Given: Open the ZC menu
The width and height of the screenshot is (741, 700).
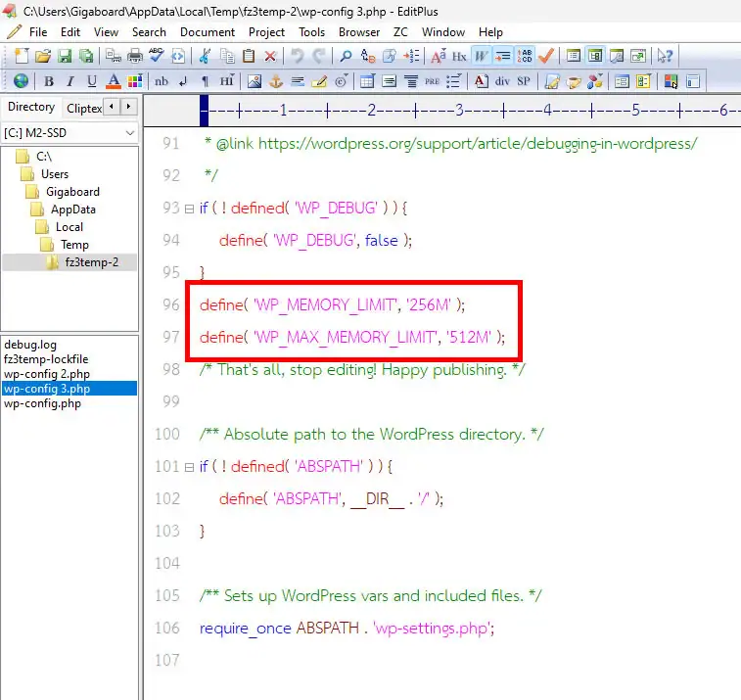Looking at the screenshot, I should (x=400, y=32).
